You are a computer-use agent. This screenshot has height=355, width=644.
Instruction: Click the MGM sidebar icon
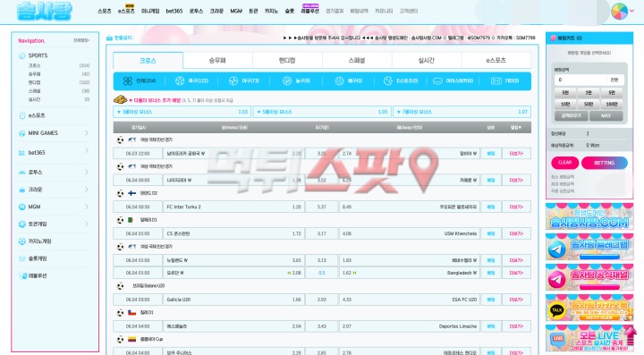21,207
